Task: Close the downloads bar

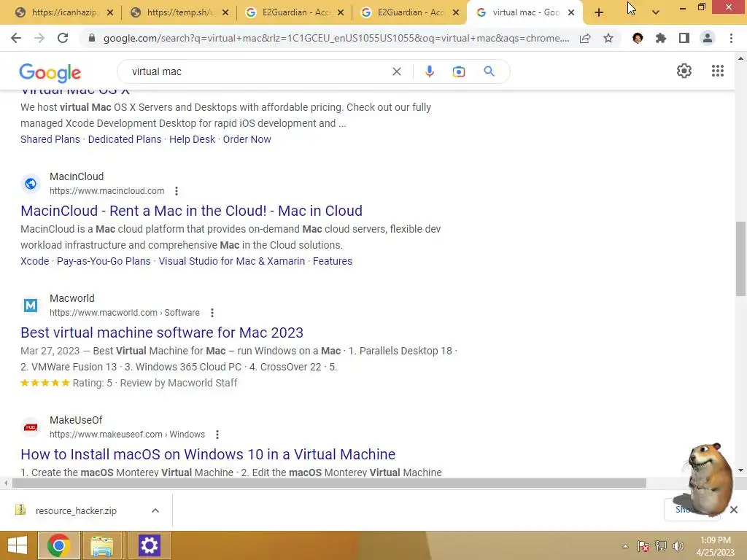Action: coord(734,510)
